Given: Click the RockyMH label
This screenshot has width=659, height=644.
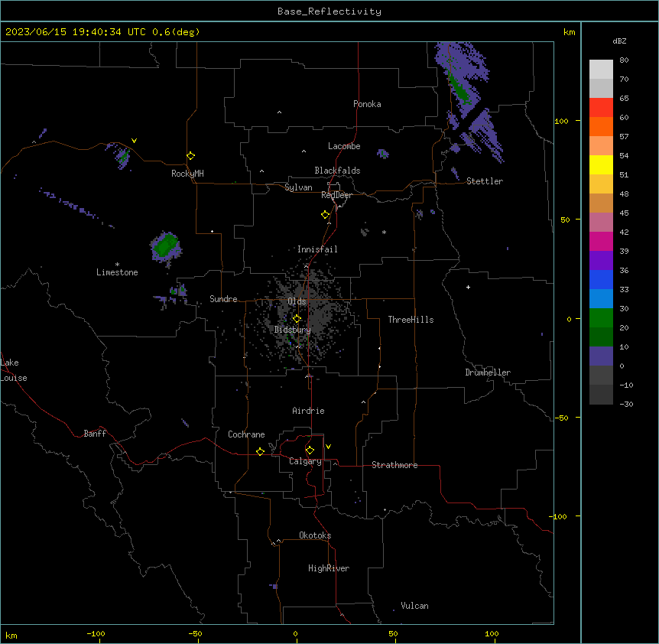Looking at the screenshot, I should pos(187,174).
